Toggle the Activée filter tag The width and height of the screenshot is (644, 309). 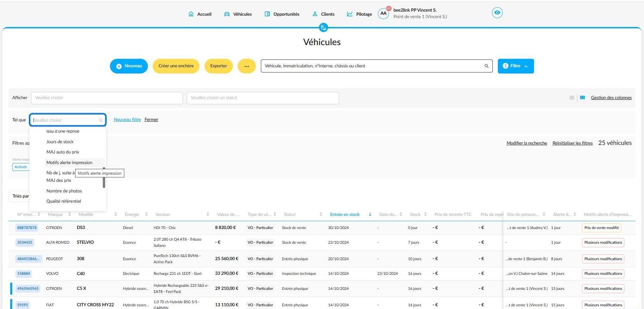point(21,167)
